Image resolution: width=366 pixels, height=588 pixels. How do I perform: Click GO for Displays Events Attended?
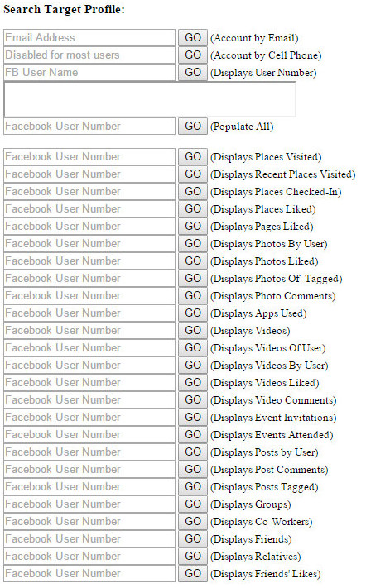click(x=193, y=435)
